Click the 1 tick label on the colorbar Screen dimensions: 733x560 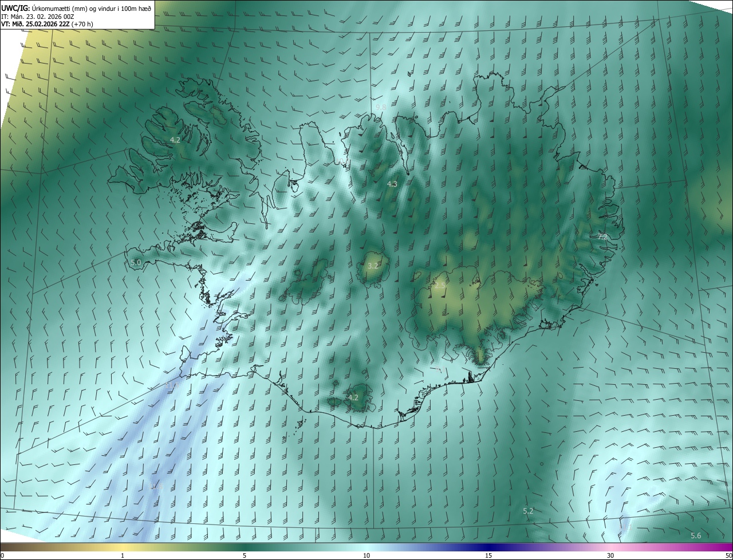pyautogui.click(x=123, y=555)
